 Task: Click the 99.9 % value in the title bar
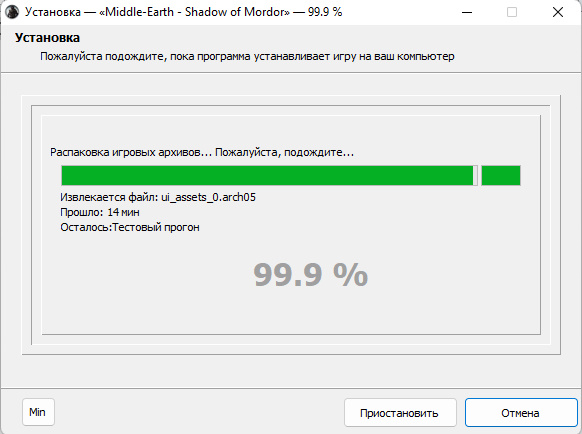(325, 12)
